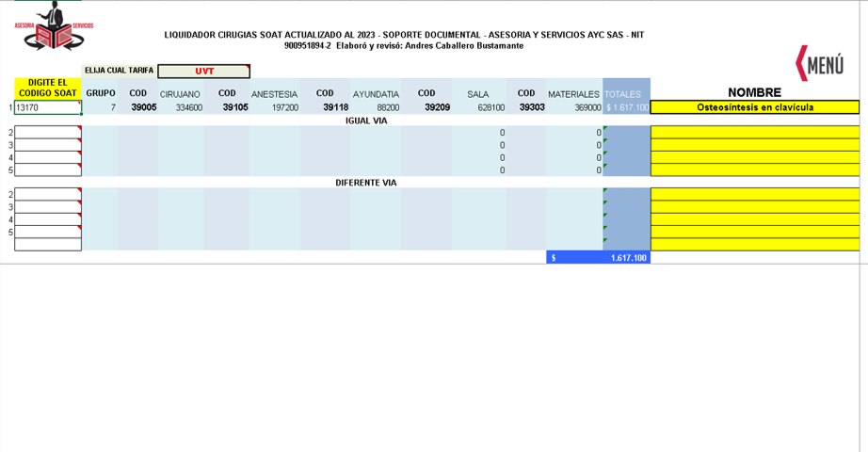Select the ayudantia value cell 88200
868x452 pixels.
377,108
